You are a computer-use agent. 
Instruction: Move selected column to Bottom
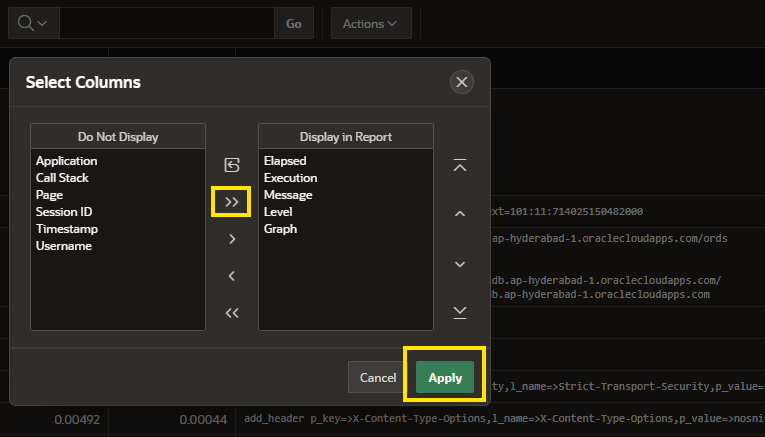(460, 313)
